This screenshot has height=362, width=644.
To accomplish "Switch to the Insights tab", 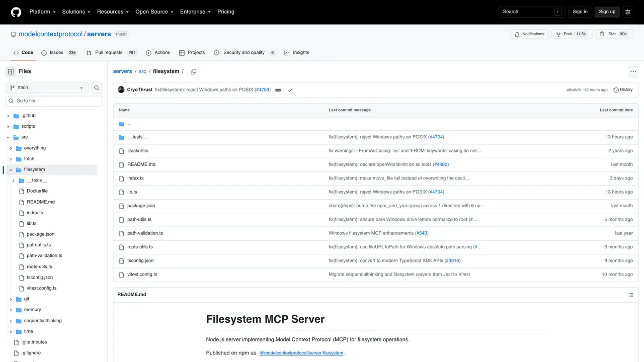I will pos(296,52).
